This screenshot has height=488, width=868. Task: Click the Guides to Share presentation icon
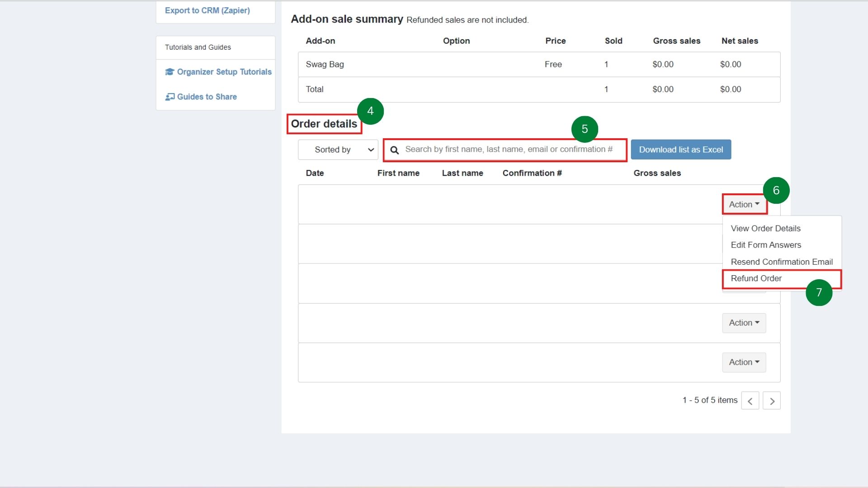pos(170,97)
